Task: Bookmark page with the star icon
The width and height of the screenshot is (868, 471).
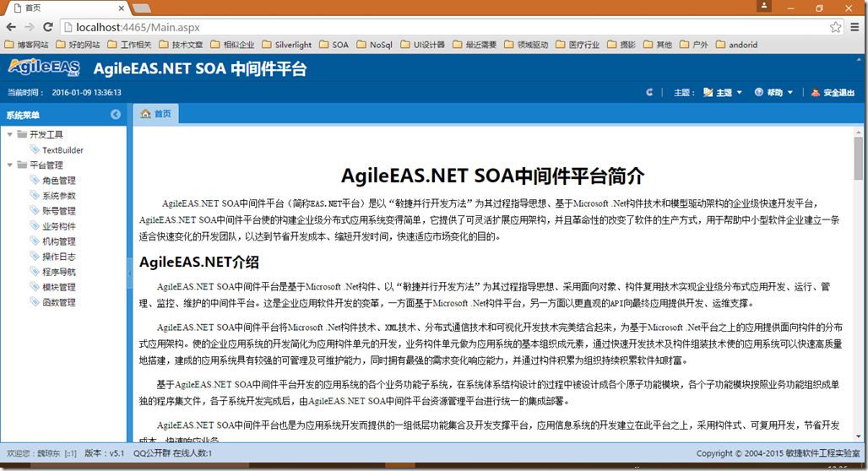Action: [x=835, y=27]
